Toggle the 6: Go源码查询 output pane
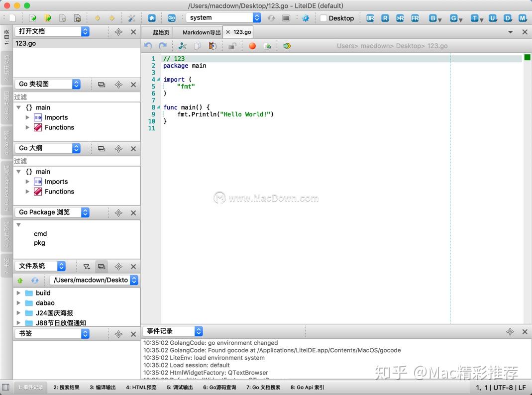Image resolution: width=532 pixels, height=395 pixels. [219, 387]
